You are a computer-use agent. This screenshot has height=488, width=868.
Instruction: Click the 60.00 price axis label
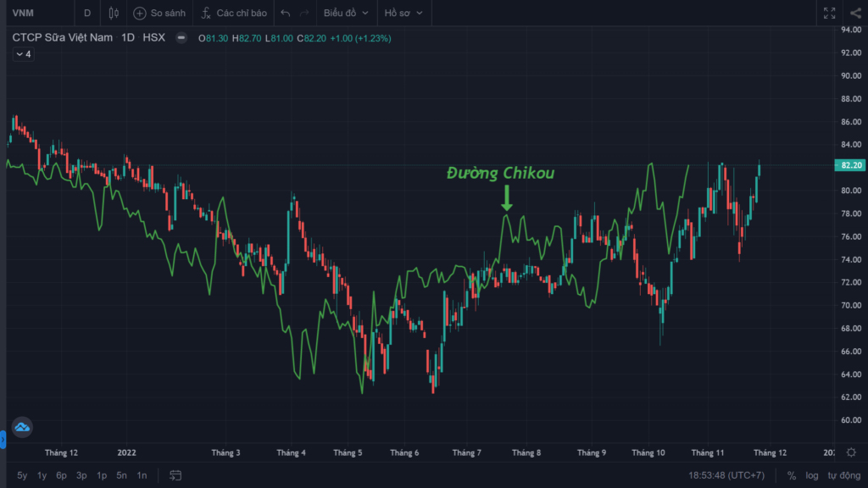851,420
